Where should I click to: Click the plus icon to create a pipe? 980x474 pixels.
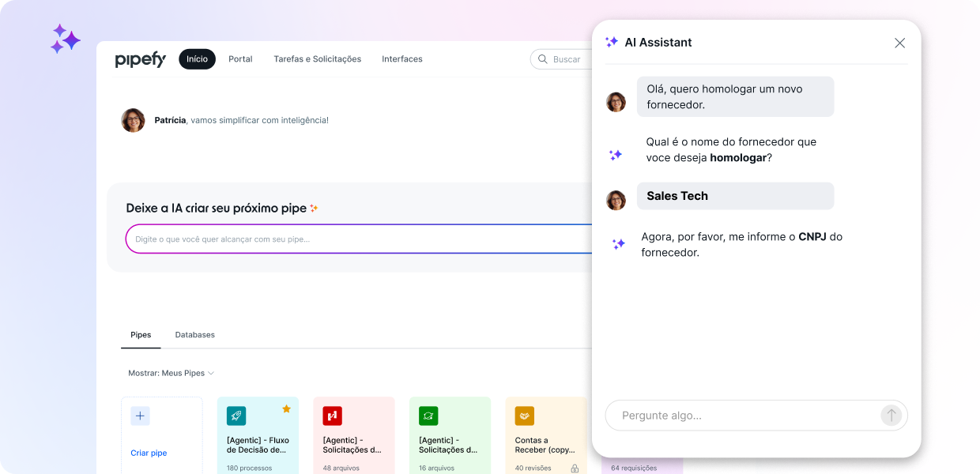coord(140,416)
